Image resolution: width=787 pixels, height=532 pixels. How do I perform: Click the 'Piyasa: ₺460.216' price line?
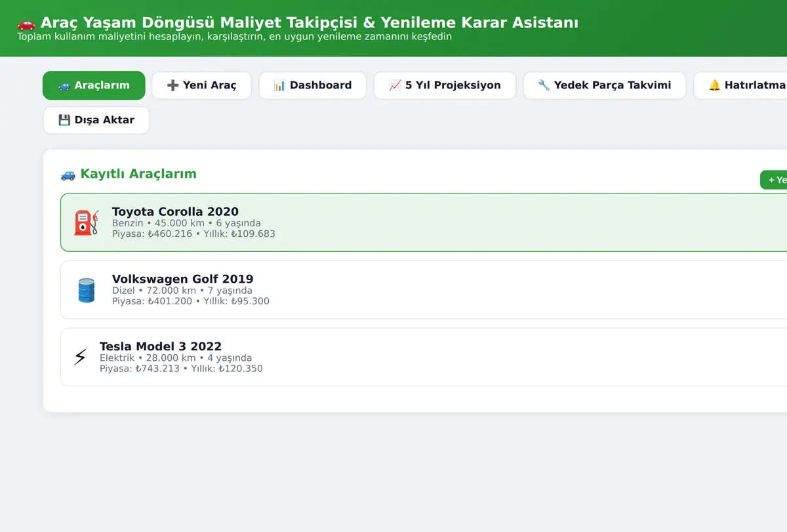(x=193, y=234)
